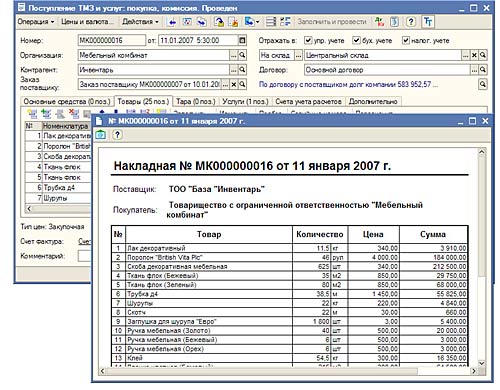The width and height of the screenshot is (500, 390).
Task: Click the document with lock icon
Action: coord(219,22)
